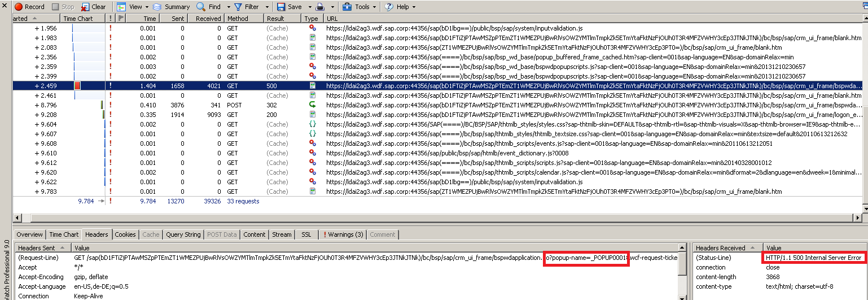Sort by the Started column header
The image size is (868, 300).
pos(36,19)
